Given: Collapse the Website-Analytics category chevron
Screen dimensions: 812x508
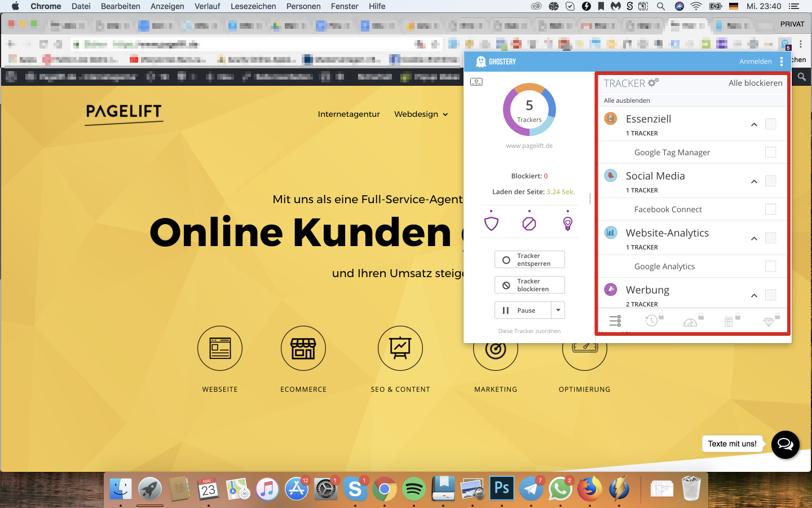Looking at the screenshot, I should pyautogui.click(x=754, y=238).
